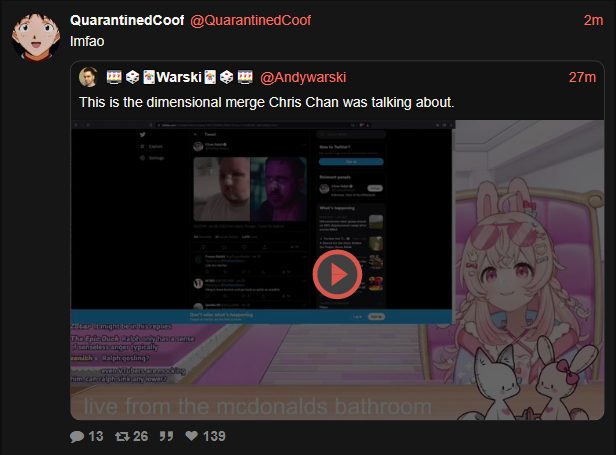The width and height of the screenshot is (616, 455).
Task: Click the quote marks icon
Action: 166,436
